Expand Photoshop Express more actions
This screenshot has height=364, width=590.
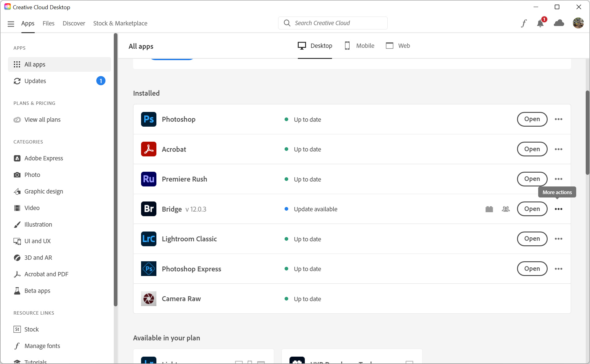click(x=559, y=269)
